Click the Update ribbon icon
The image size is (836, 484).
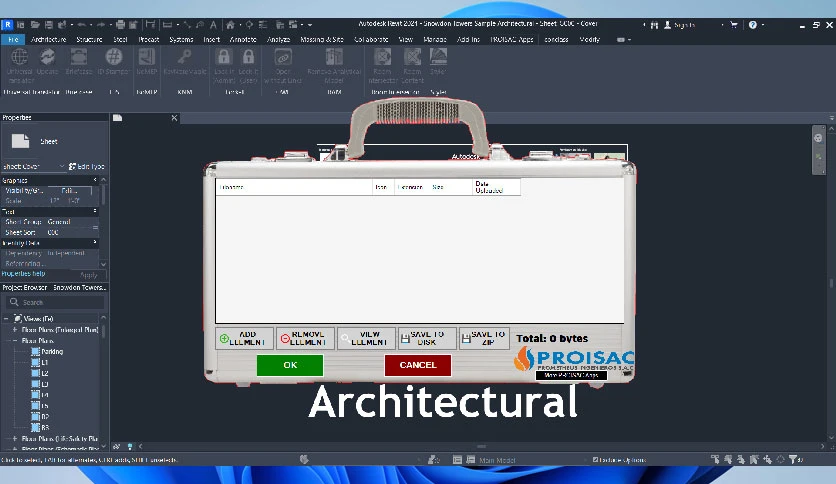tap(47, 57)
